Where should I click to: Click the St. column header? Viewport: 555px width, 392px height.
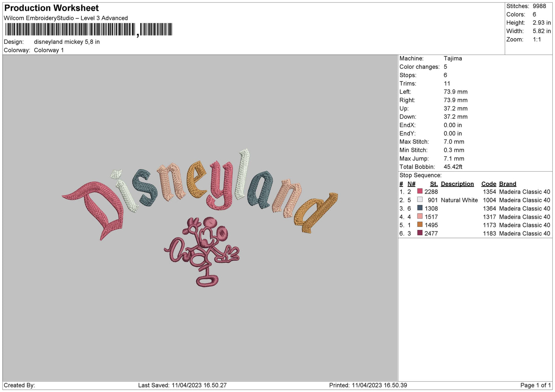click(434, 184)
